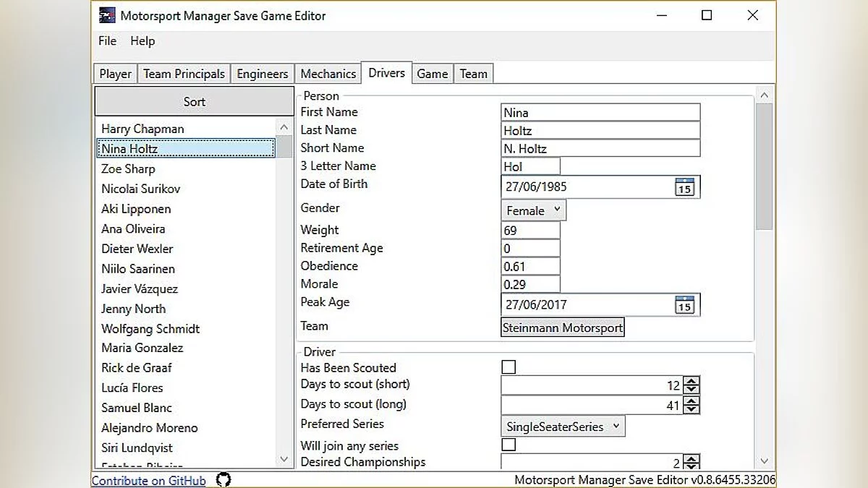Switch to the Mechanics tab
Screen dimensions: 868x488
(x=328, y=74)
